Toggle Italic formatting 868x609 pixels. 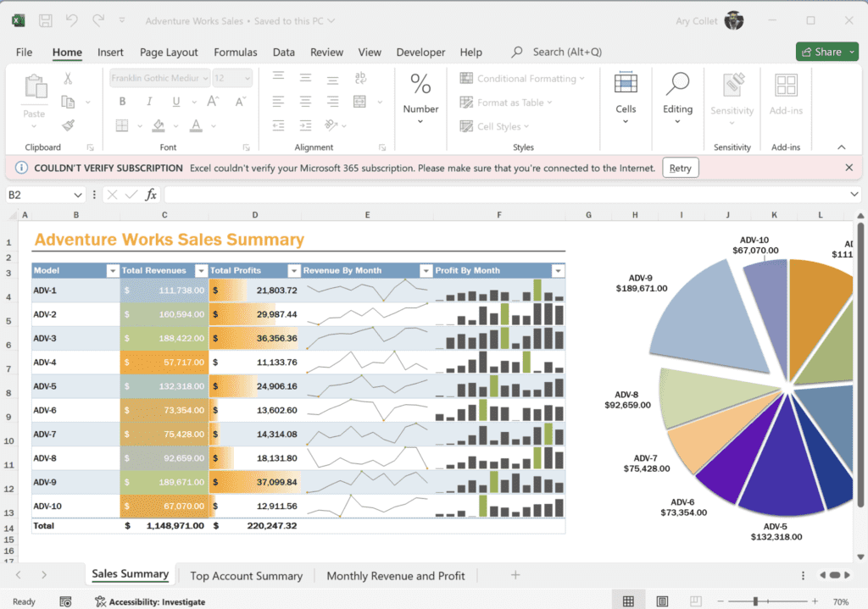(149, 102)
